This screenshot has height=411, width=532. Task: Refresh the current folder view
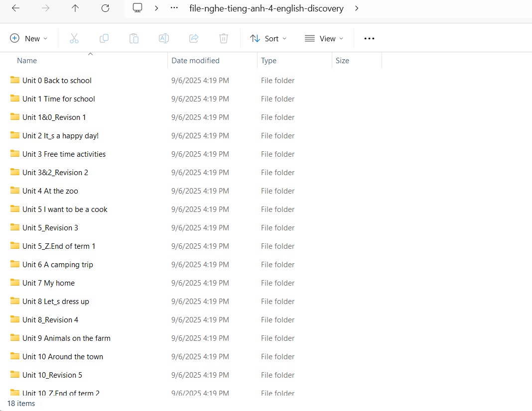click(105, 8)
